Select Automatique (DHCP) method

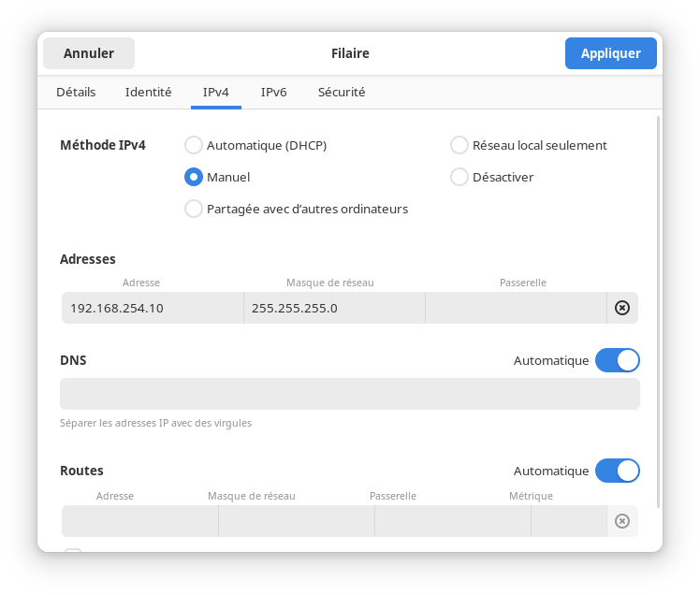[255, 146]
